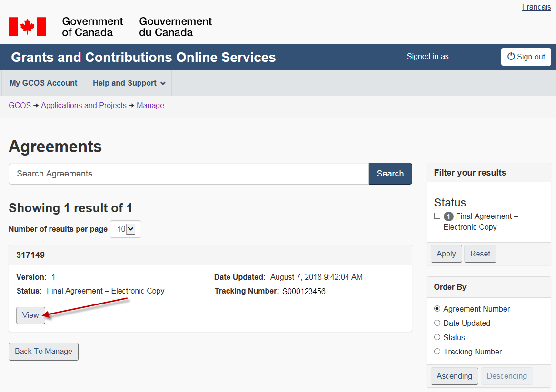556x392 pixels.
Task: Apply the selected status filter
Action: [x=446, y=254]
